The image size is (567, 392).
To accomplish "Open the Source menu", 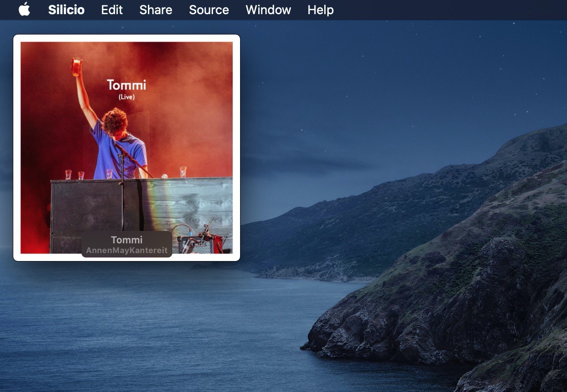I will pos(209,10).
